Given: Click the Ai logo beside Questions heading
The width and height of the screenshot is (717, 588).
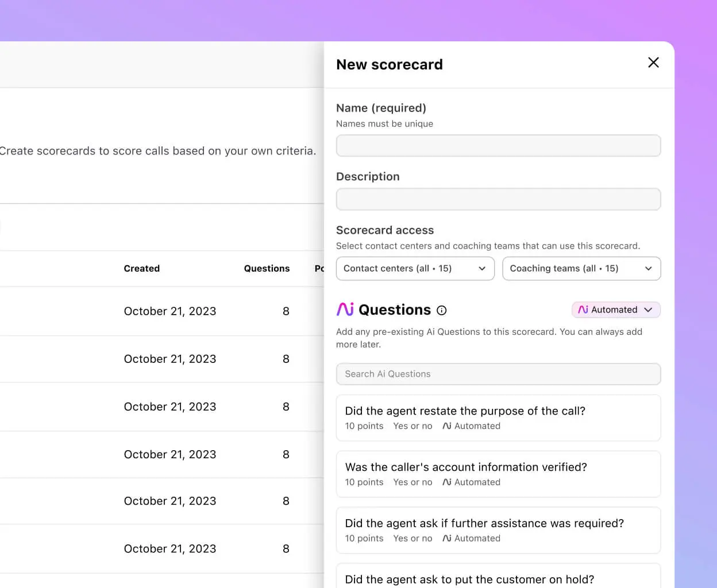Looking at the screenshot, I should point(345,310).
